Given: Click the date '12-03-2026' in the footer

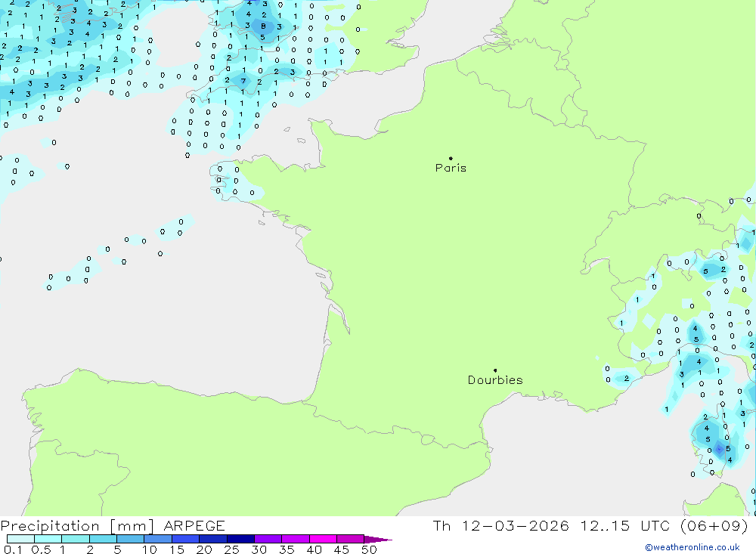Looking at the screenshot, I should click(516, 525).
